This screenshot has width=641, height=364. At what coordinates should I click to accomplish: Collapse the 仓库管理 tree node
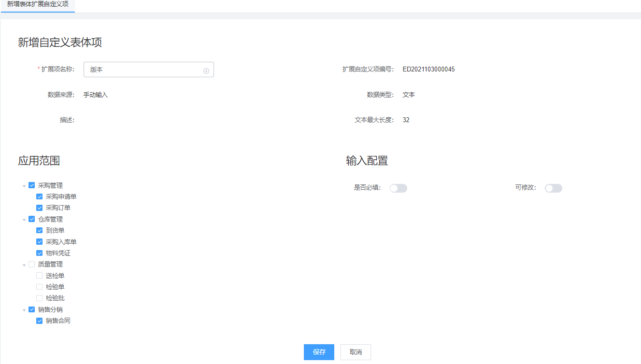24,220
